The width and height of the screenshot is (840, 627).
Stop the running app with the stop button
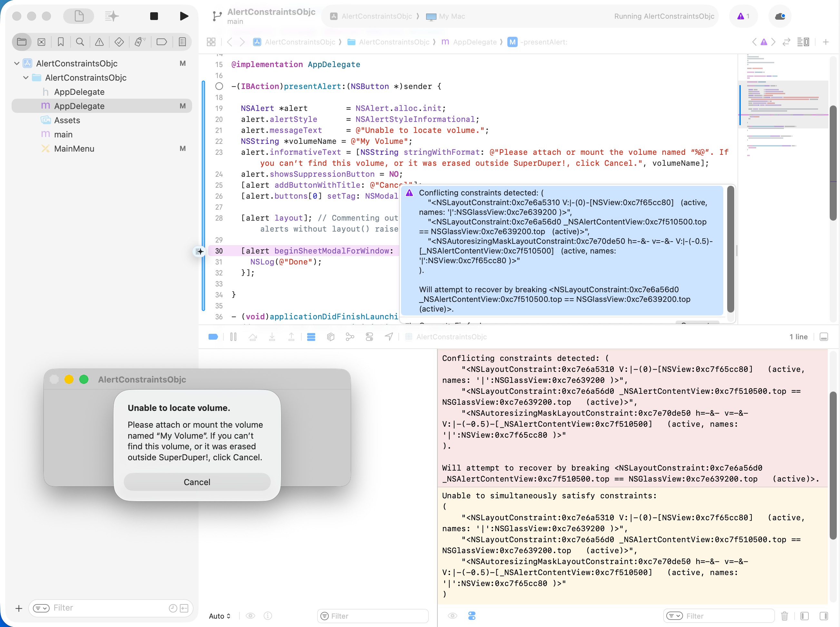[x=154, y=16]
